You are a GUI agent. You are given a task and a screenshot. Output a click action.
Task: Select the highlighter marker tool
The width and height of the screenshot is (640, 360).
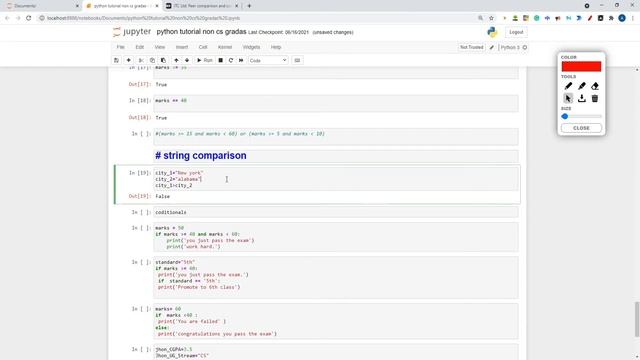582,86
